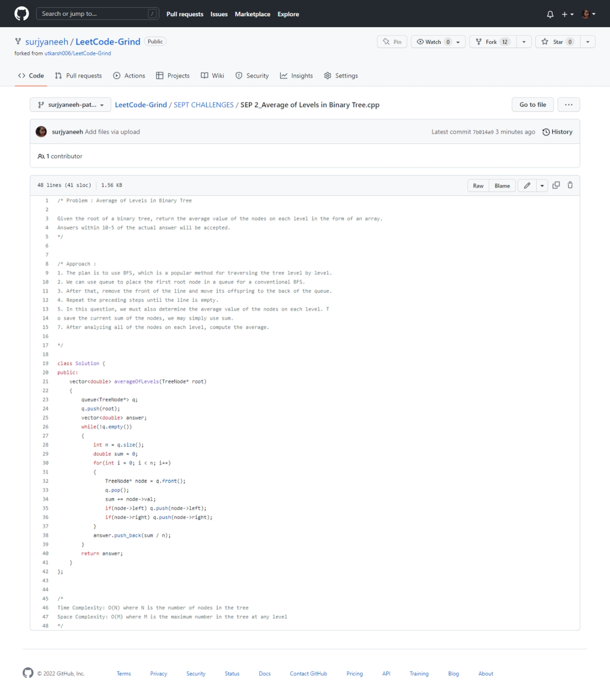The height and width of the screenshot is (700, 610).
Task: Pin this repository
Action: 392,42
